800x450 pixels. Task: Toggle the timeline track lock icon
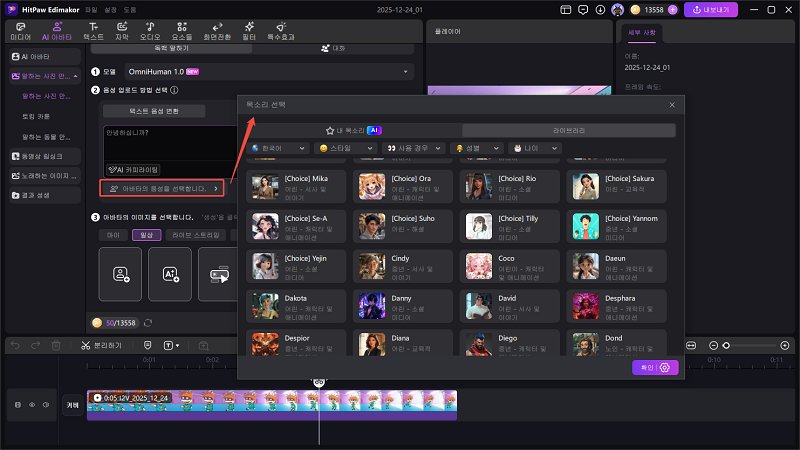pyautogui.click(x=18, y=405)
